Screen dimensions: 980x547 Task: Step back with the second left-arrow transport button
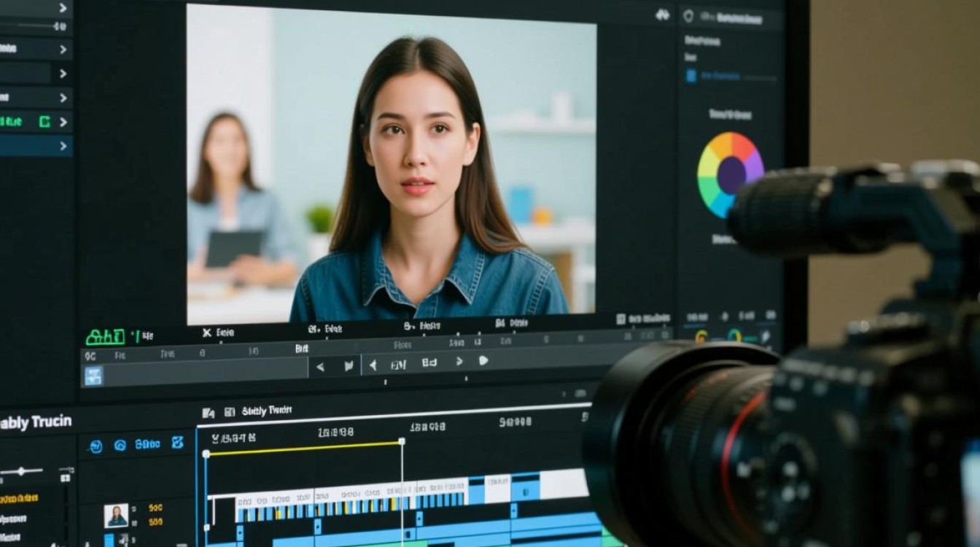[x=373, y=365]
